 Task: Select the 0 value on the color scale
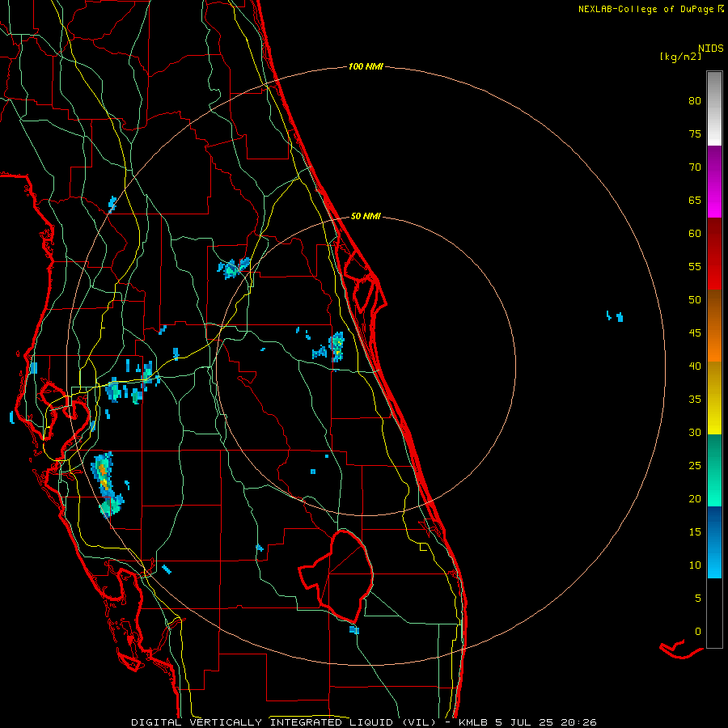[697, 632]
